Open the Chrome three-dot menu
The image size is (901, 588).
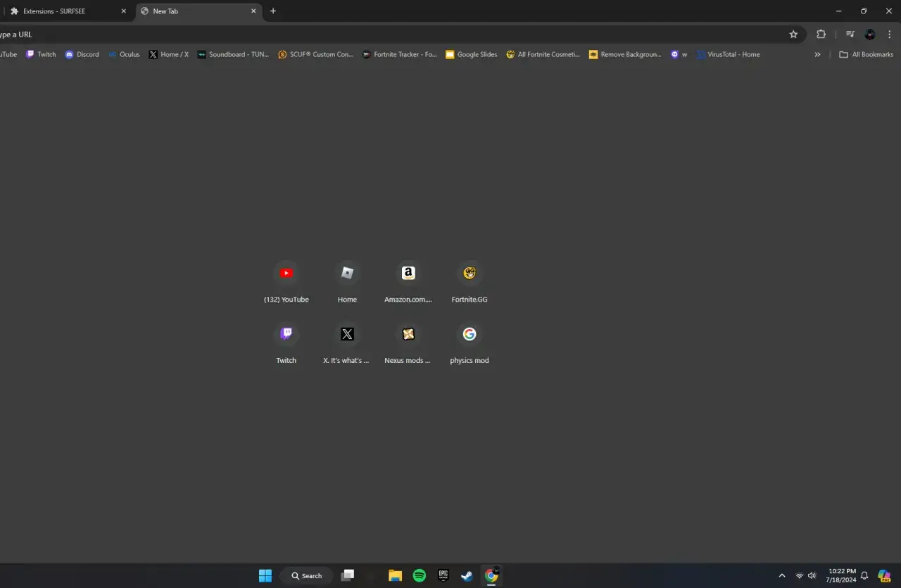tap(890, 34)
